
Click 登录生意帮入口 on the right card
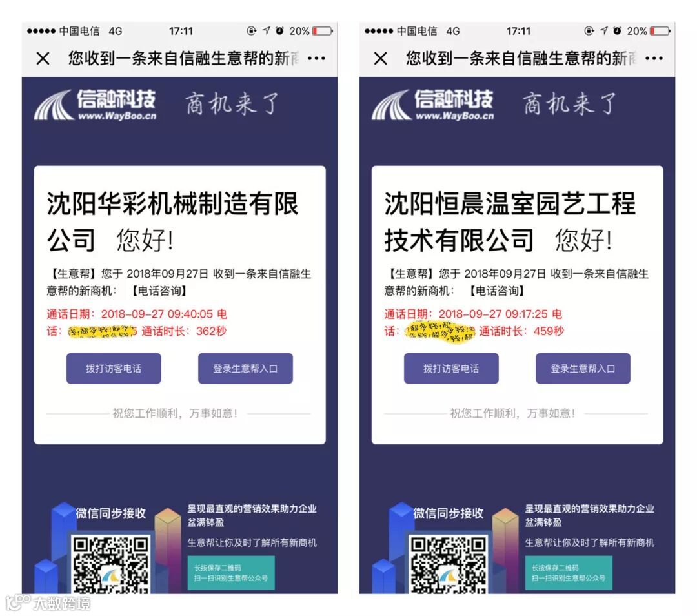pyautogui.click(x=583, y=368)
